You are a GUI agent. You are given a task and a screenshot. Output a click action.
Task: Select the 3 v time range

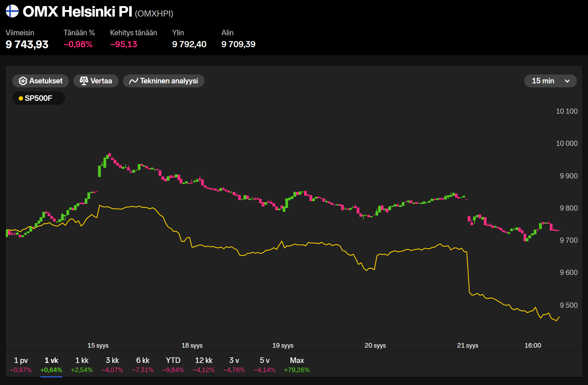234,364
